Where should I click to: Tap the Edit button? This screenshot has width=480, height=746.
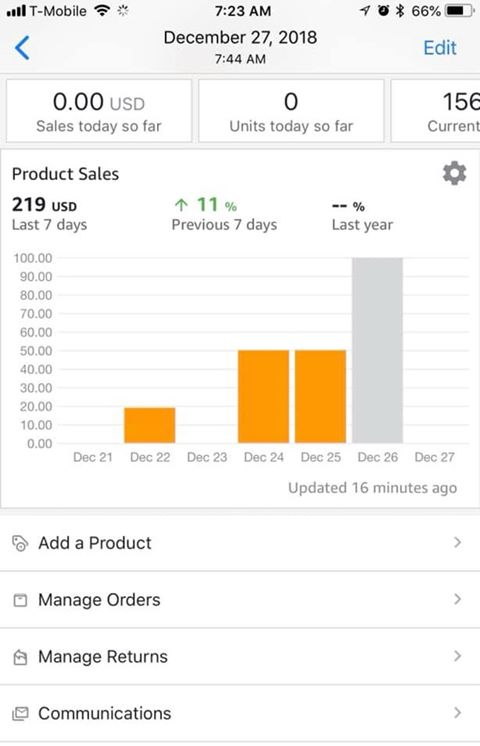(440, 48)
